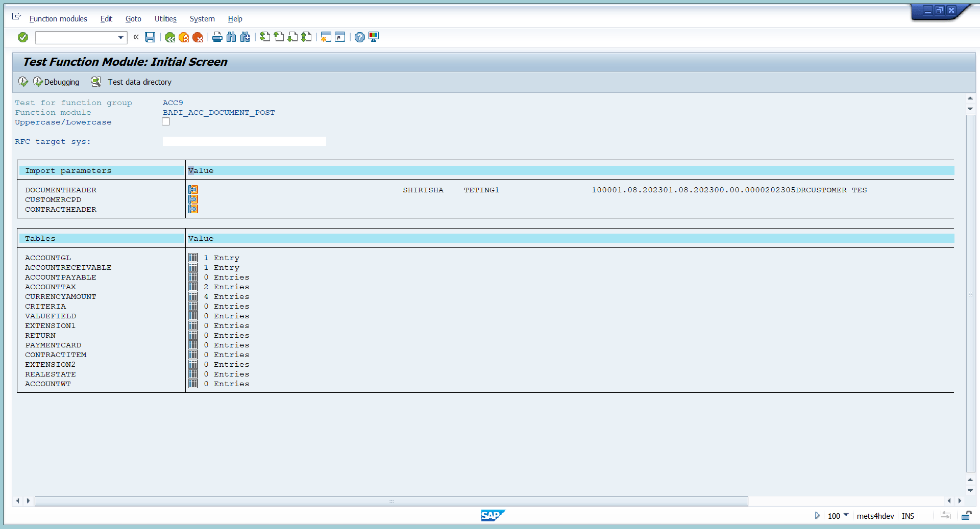Viewport: 980px width, 529px height.
Task: Click the red Cancel session icon
Action: tap(198, 37)
